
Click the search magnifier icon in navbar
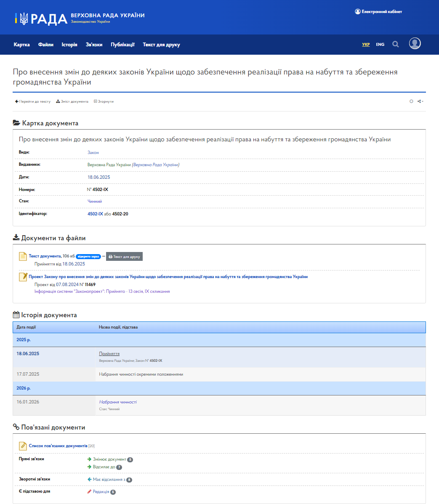(395, 44)
